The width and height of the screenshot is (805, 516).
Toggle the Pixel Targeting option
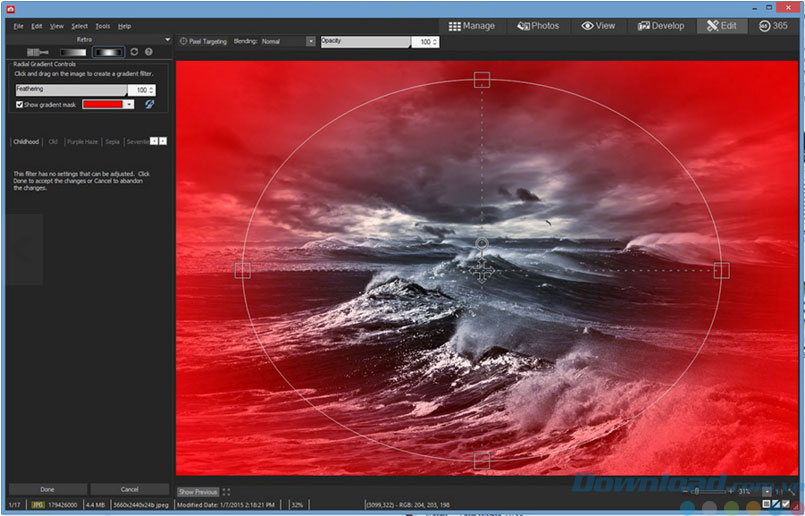click(184, 42)
